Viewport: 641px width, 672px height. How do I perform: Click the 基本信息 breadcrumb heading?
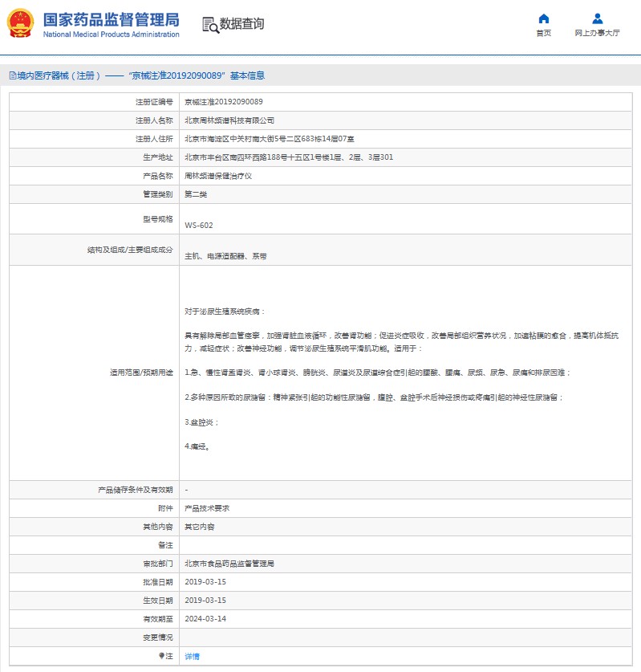[x=247, y=75]
